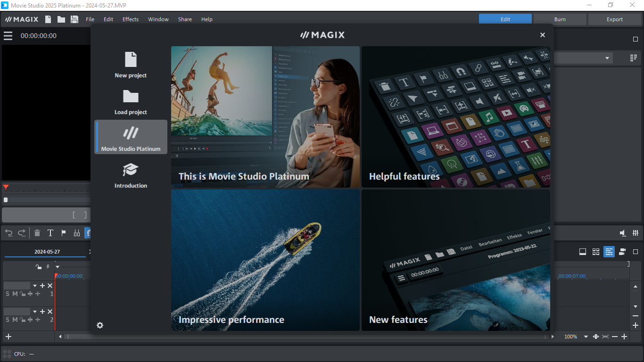Click the plus icon on track 1
Image resolution: width=644 pixels, height=362 pixels.
coord(42,286)
